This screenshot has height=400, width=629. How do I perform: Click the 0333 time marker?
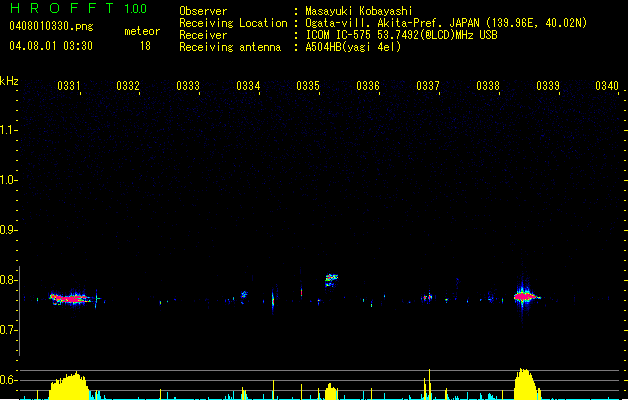pos(188,85)
